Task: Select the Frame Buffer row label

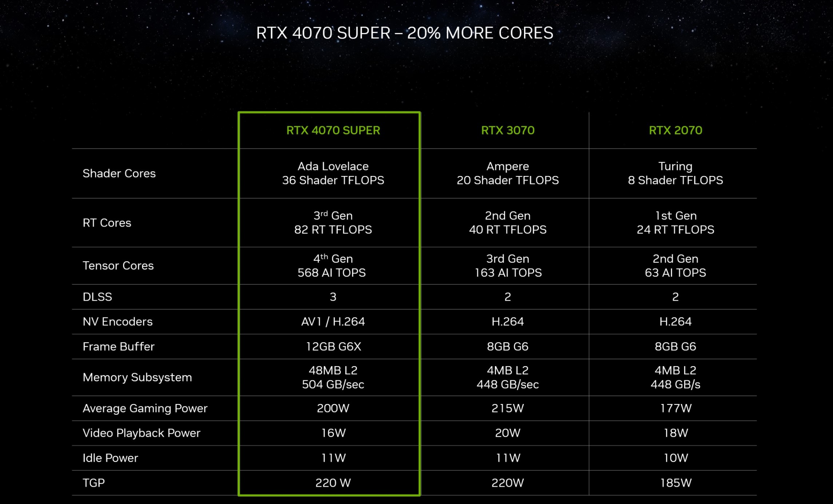Action: pos(119,347)
